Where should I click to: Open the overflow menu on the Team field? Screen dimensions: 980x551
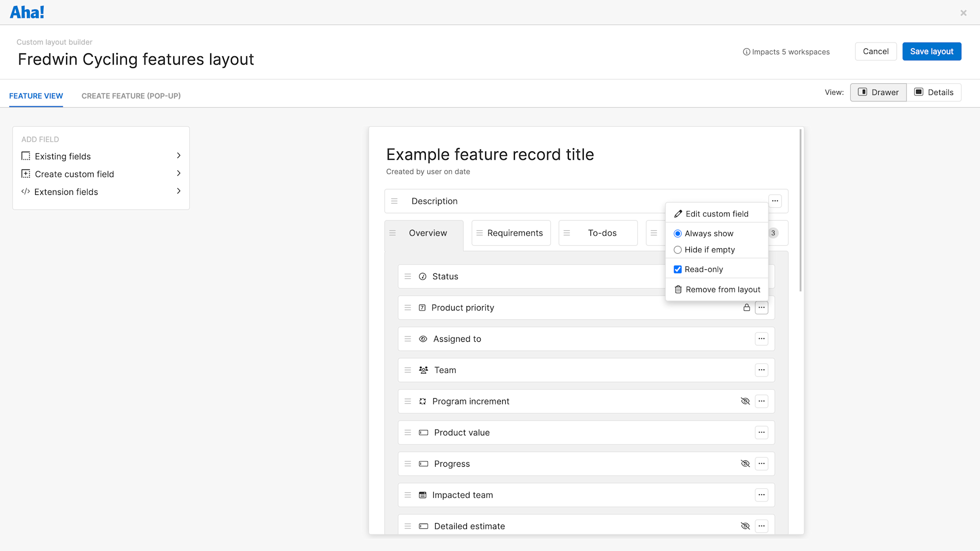pos(761,370)
